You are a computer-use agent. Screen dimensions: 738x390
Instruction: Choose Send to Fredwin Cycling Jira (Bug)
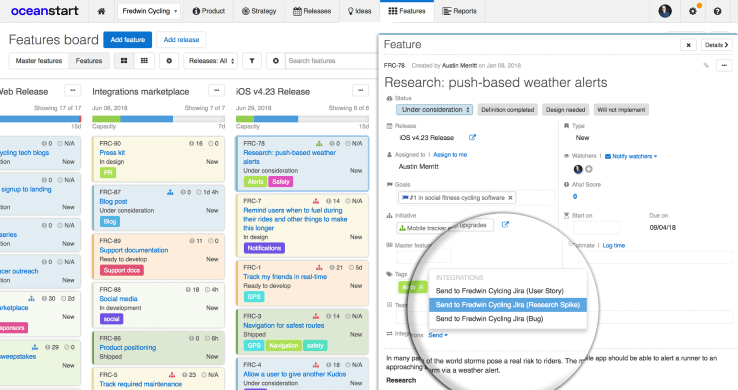tap(508, 318)
